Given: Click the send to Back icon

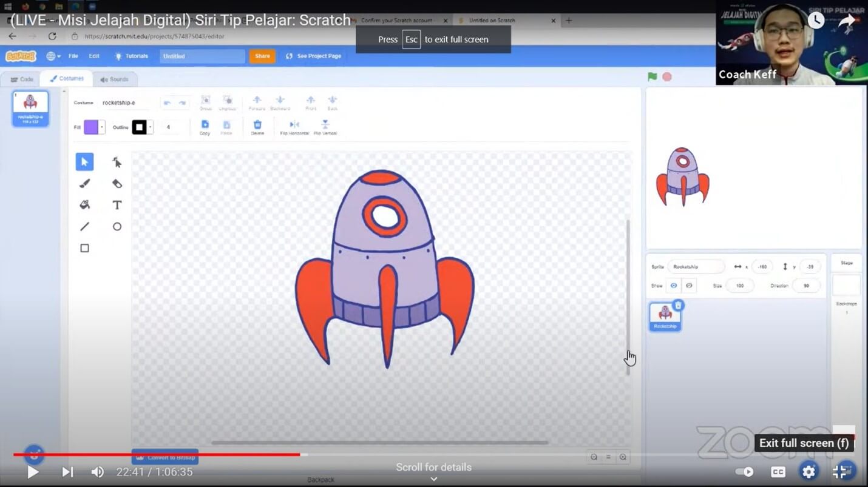Looking at the screenshot, I should (x=332, y=102).
